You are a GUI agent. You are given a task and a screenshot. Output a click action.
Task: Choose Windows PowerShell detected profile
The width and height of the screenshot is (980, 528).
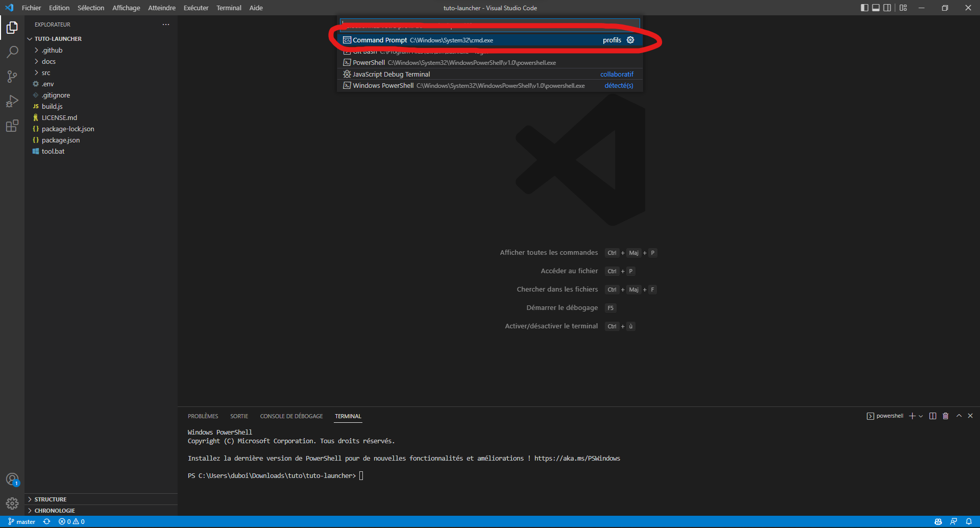[490, 85]
